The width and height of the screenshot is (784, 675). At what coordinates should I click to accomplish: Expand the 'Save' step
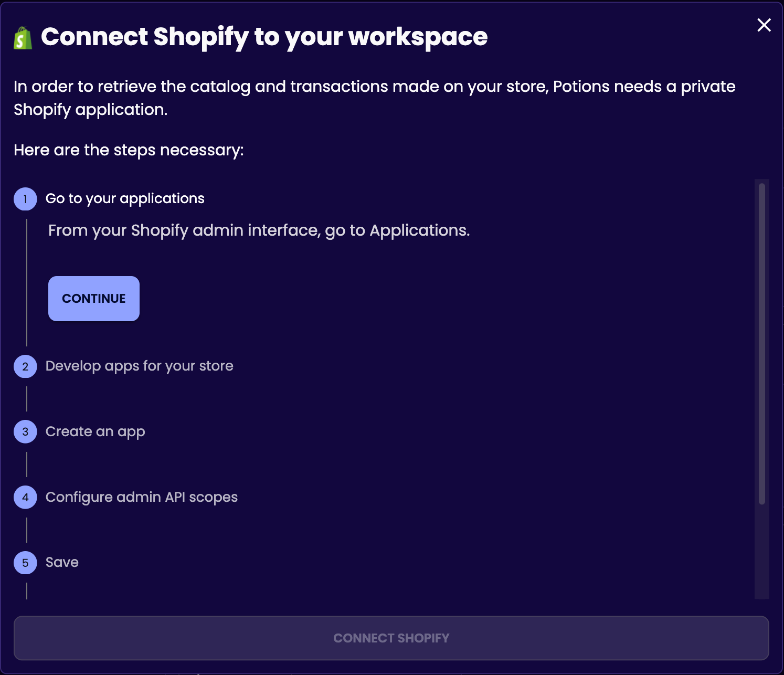pyautogui.click(x=62, y=562)
